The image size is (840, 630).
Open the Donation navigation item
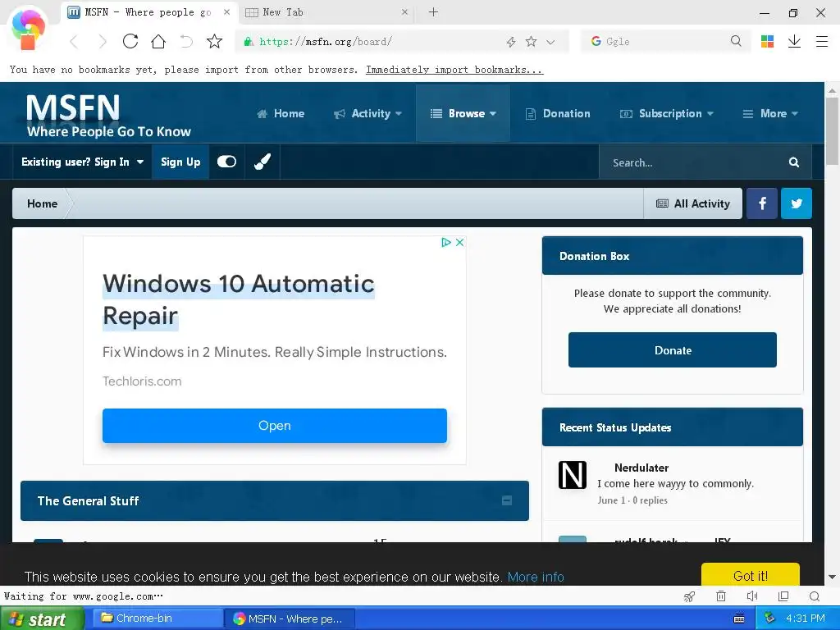coord(558,113)
